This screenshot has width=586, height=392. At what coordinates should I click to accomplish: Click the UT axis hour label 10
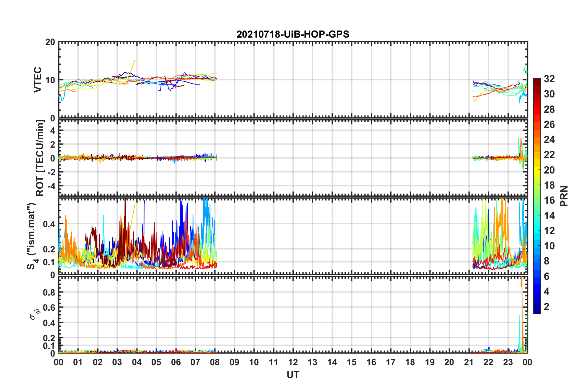(x=254, y=362)
